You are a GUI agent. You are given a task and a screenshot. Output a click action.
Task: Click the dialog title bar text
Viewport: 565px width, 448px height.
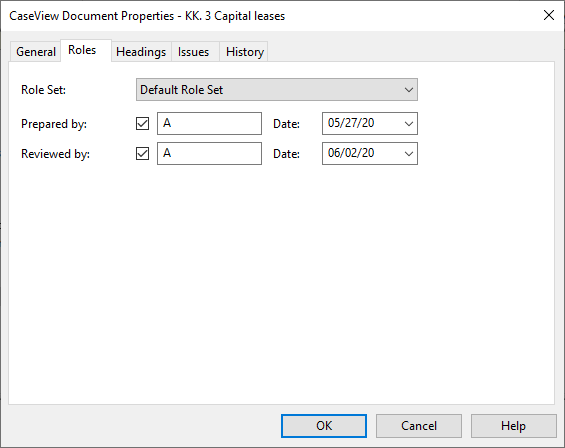tap(147, 16)
